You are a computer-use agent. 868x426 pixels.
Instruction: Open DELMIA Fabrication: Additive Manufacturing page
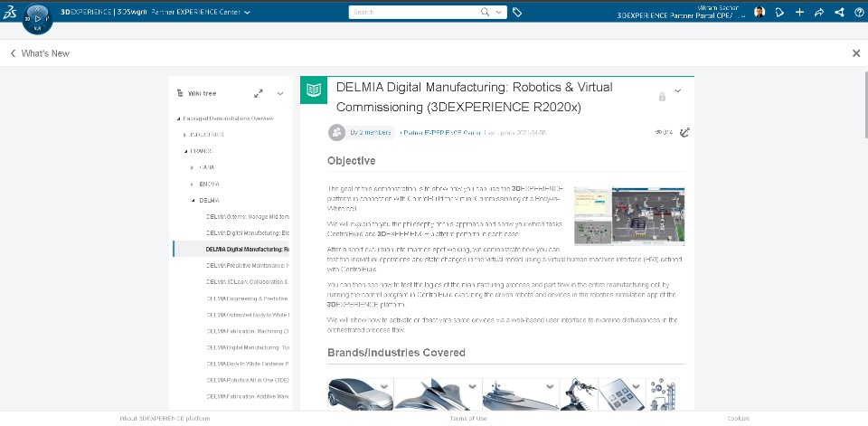[248, 397]
